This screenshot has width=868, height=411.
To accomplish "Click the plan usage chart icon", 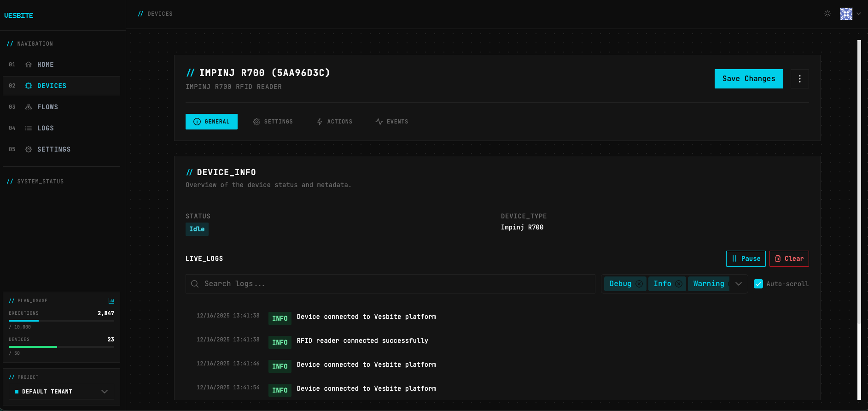I will pos(111,301).
